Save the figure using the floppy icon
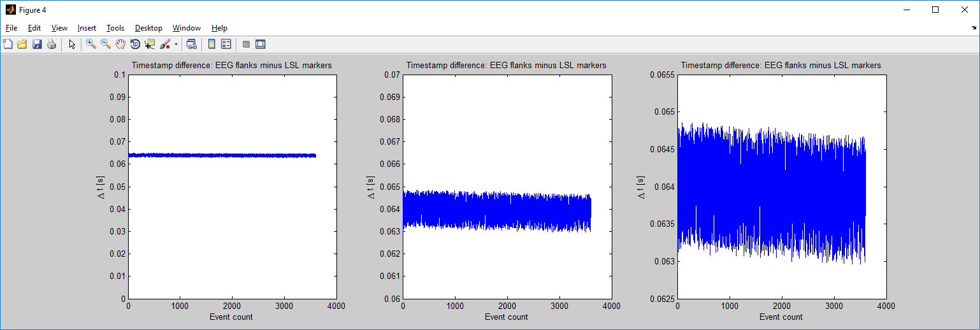 click(x=37, y=45)
